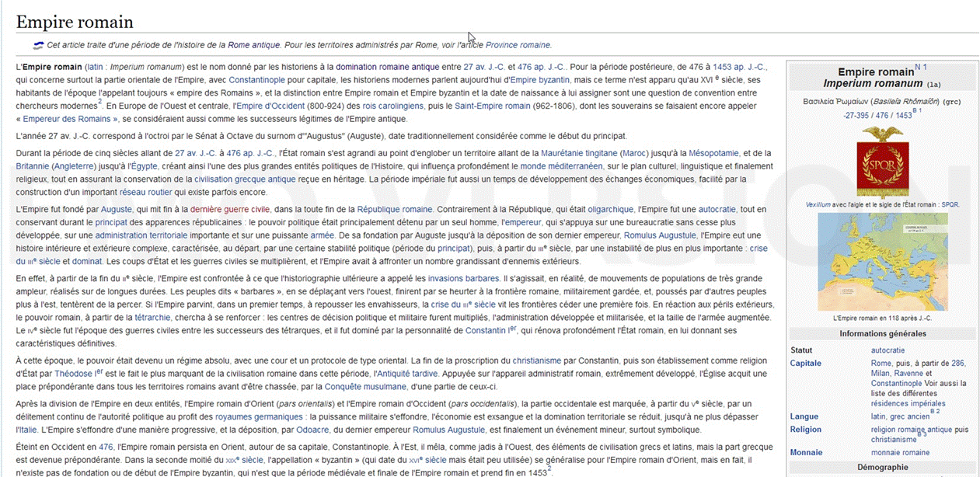Click the '286' year link in infobox

coord(958,363)
